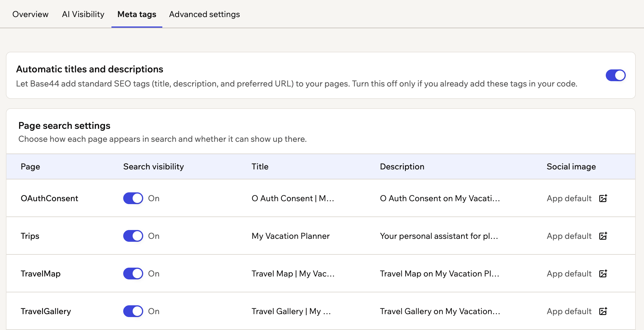
Task: Edit the 'Travel Gallery | My …' title
Action: tap(291, 311)
